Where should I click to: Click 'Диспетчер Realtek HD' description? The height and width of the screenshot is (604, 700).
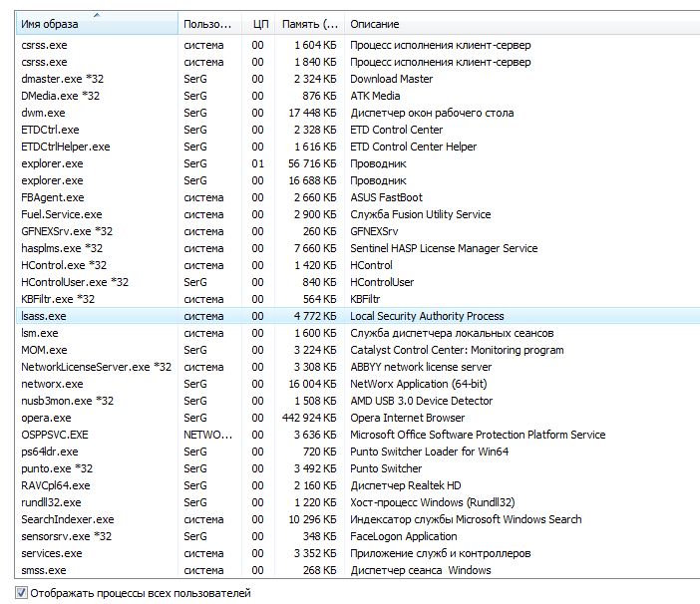406,485
